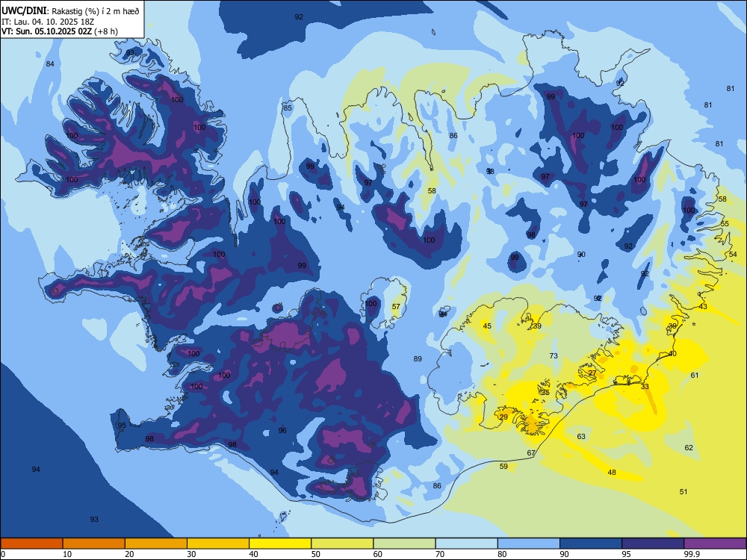Click the map value '84' offshore northwest
Image resolution: width=747 pixels, height=560 pixels.
pyautogui.click(x=50, y=63)
